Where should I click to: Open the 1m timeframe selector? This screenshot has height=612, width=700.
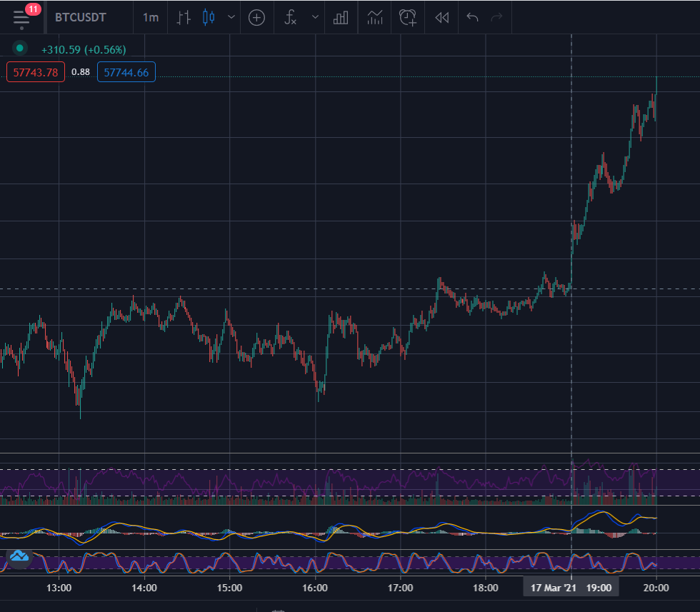[151, 17]
